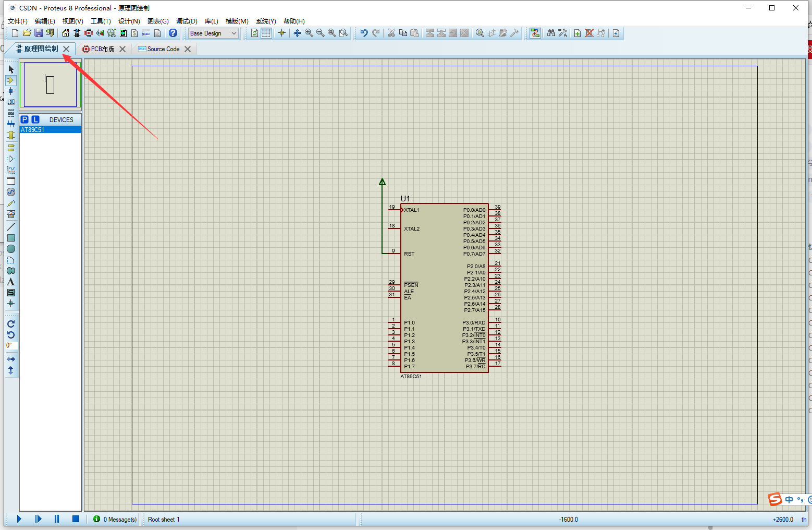Click the rotation angle input field

coord(11,346)
